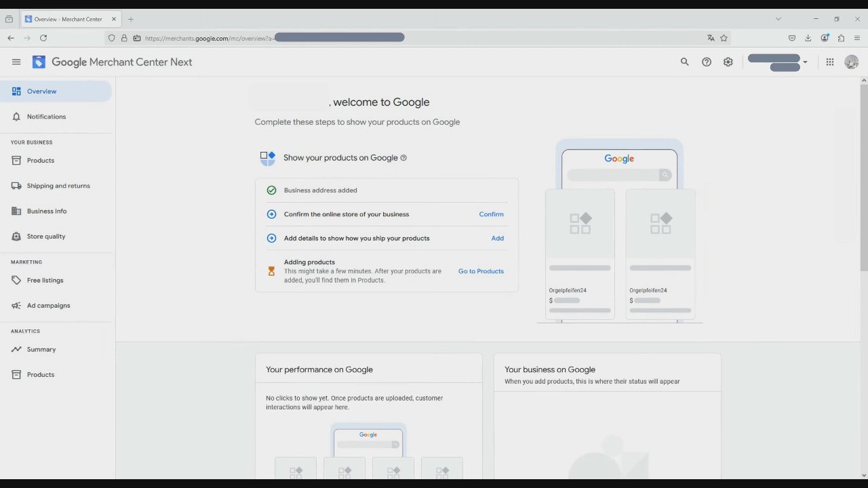The image size is (868, 488).
Task: Click the Your performance on Google card title
Action: coord(319,369)
